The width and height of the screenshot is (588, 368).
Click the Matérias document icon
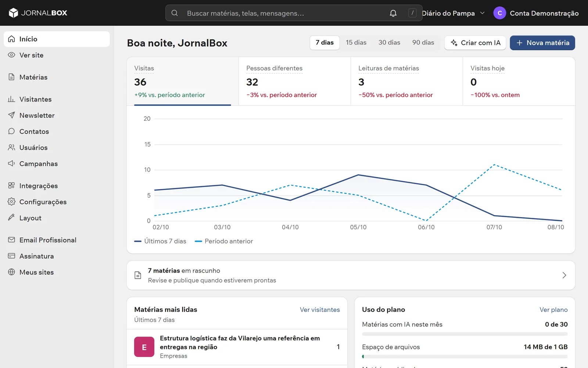pyautogui.click(x=11, y=77)
